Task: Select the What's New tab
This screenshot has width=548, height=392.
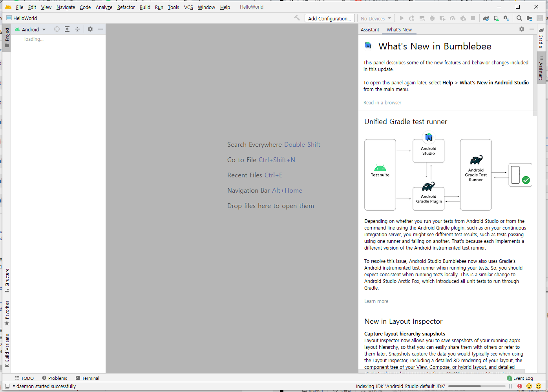Action: [399, 29]
